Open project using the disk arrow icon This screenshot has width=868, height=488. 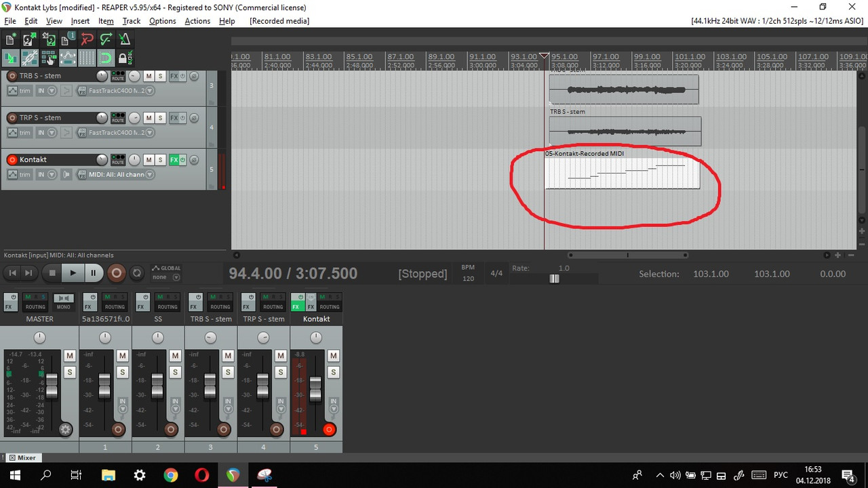point(30,39)
